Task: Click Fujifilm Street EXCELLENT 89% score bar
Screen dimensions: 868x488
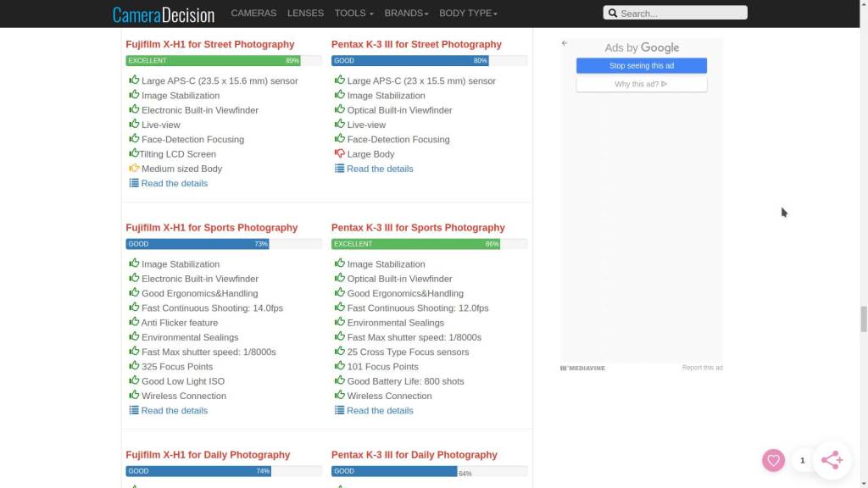Action: click(x=213, y=60)
